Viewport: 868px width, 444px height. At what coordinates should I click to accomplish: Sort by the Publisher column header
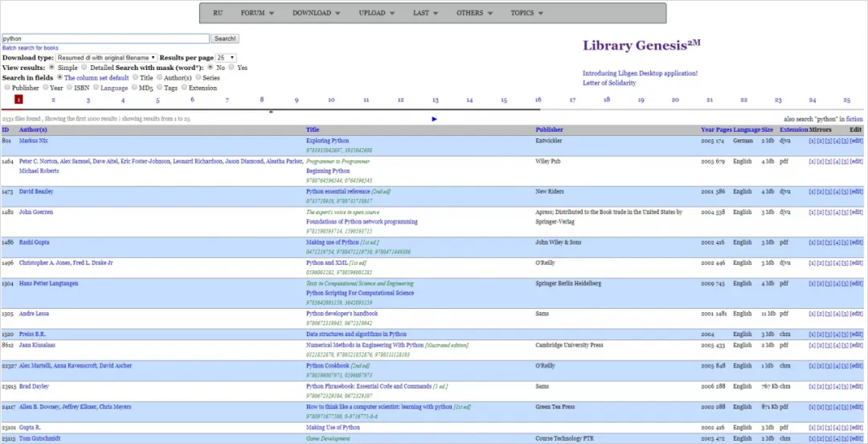pyautogui.click(x=549, y=129)
